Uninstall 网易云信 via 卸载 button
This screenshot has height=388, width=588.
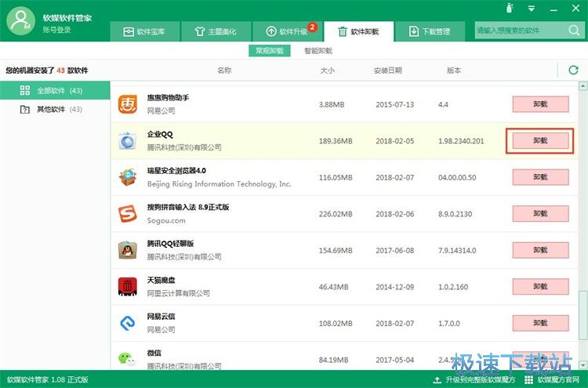pyautogui.click(x=540, y=323)
